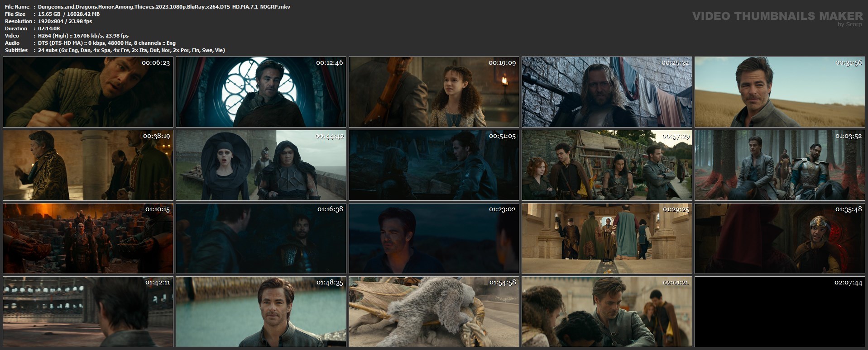This screenshot has height=350, width=868.
Task: Select the frame stamped 01:23:02
Action: click(434, 238)
